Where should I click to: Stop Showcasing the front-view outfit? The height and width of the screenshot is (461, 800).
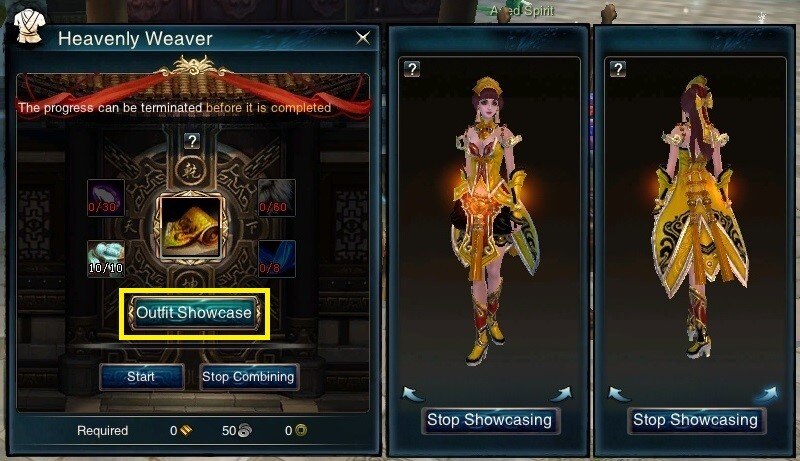coord(490,420)
